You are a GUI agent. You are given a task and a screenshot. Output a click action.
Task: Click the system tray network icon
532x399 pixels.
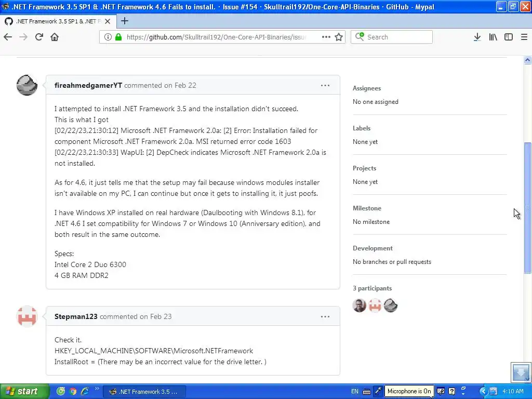494,392
